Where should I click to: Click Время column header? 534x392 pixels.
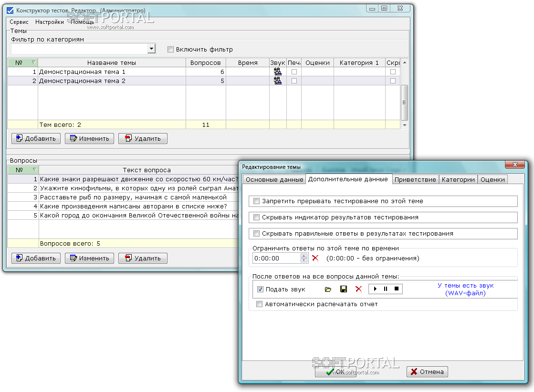coord(248,62)
